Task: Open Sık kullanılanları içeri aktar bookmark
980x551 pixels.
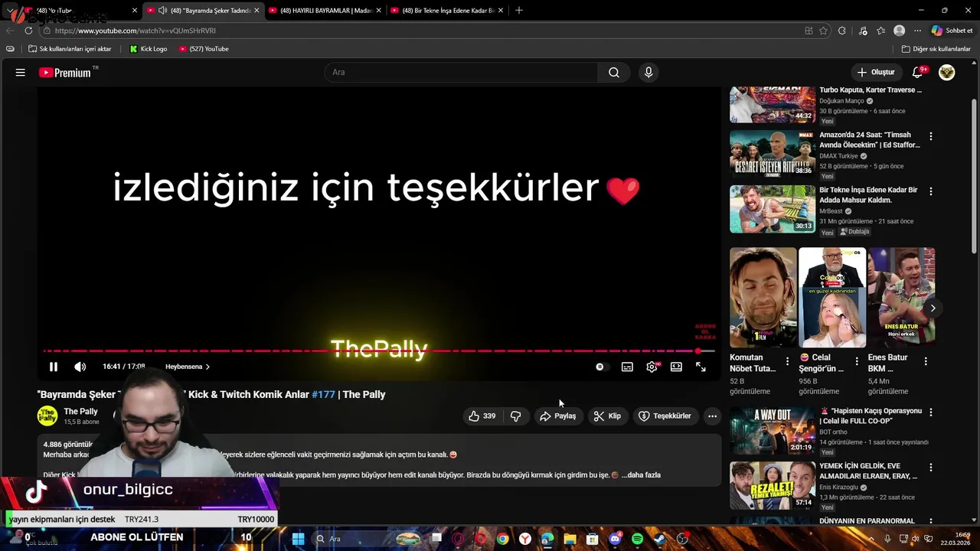Action: (70, 49)
